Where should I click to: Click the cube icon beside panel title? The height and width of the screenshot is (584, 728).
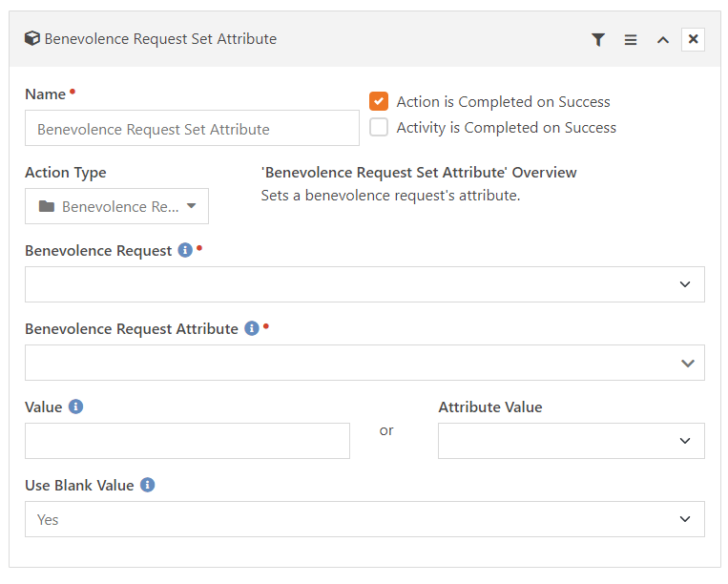32,38
